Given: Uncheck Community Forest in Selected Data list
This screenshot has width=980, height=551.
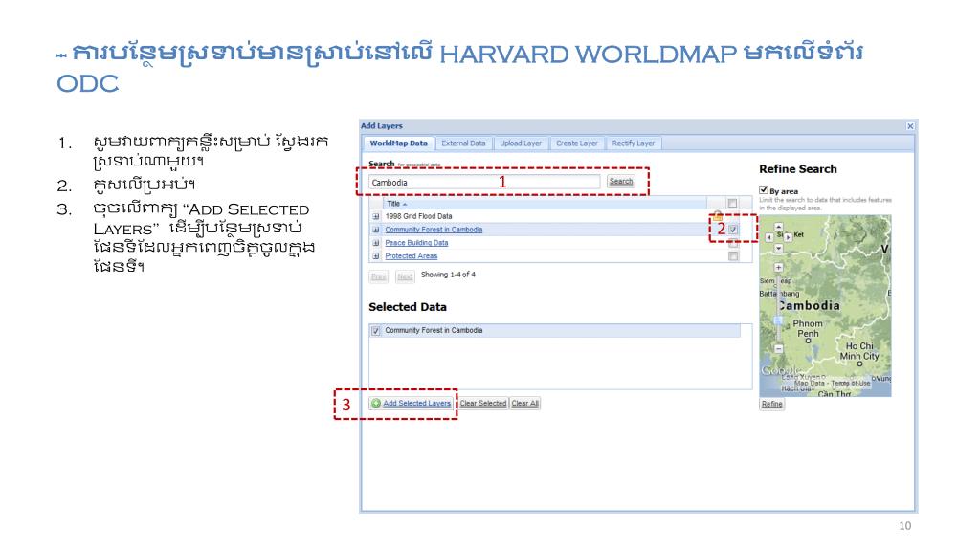Looking at the screenshot, I should [x=375, y=330].
